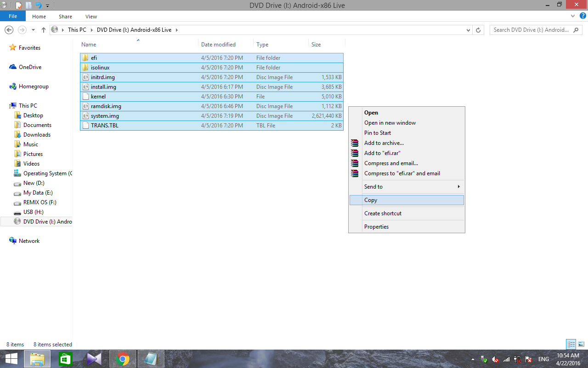Open Properties from the context menu
The image size is (588, 368).
pos(407,227)
